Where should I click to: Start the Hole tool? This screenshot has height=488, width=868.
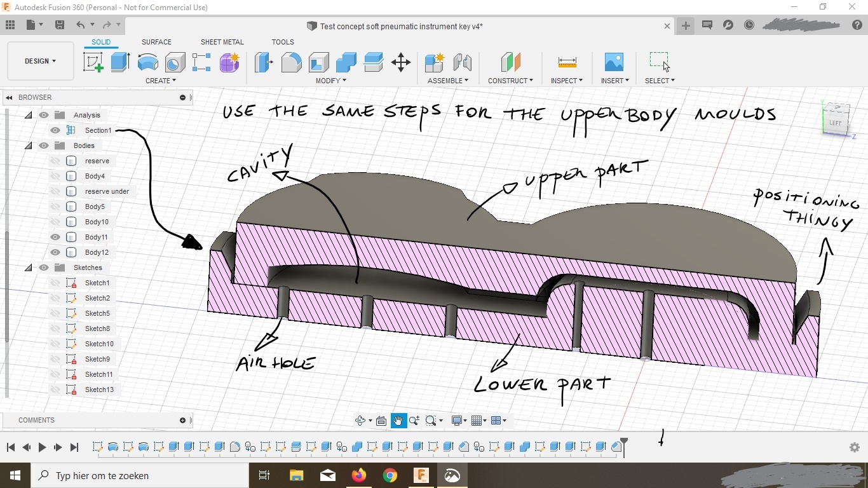[175, 62]
